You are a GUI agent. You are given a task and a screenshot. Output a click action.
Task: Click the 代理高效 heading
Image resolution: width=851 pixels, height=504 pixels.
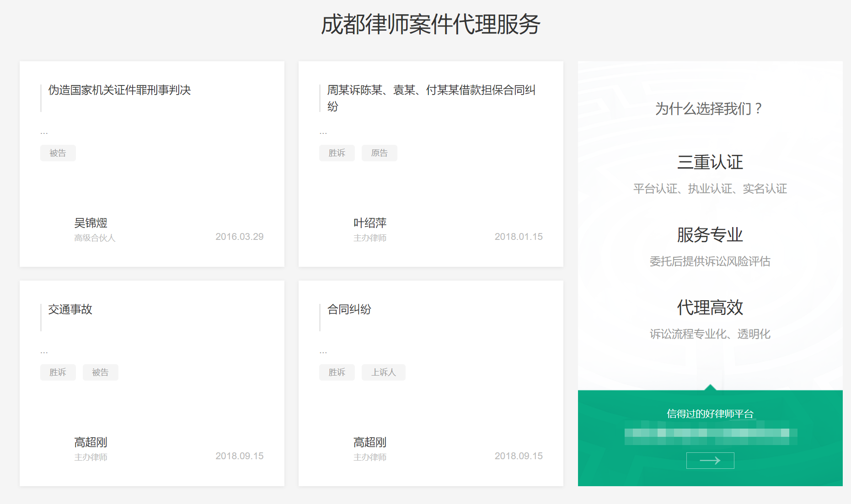710,308
